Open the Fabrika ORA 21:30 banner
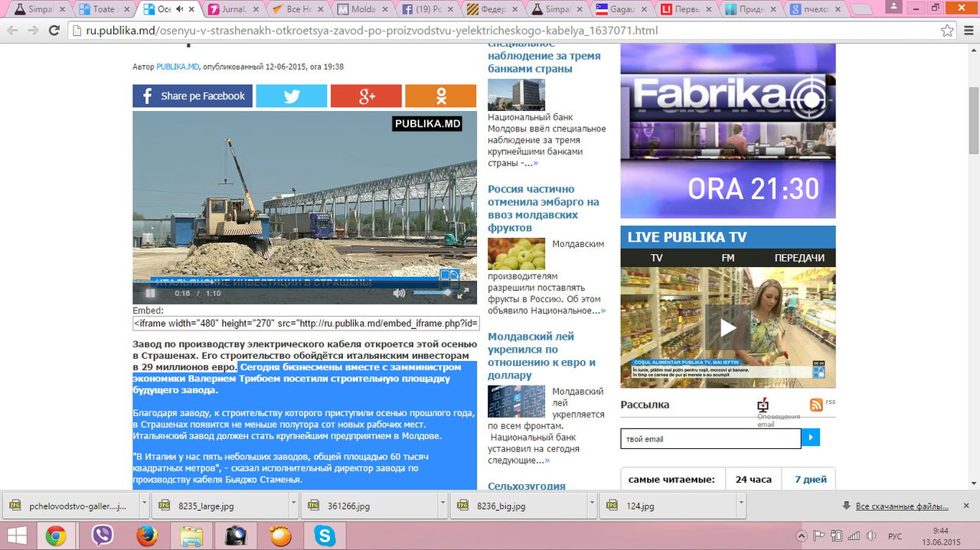 (x=728, y=131)
